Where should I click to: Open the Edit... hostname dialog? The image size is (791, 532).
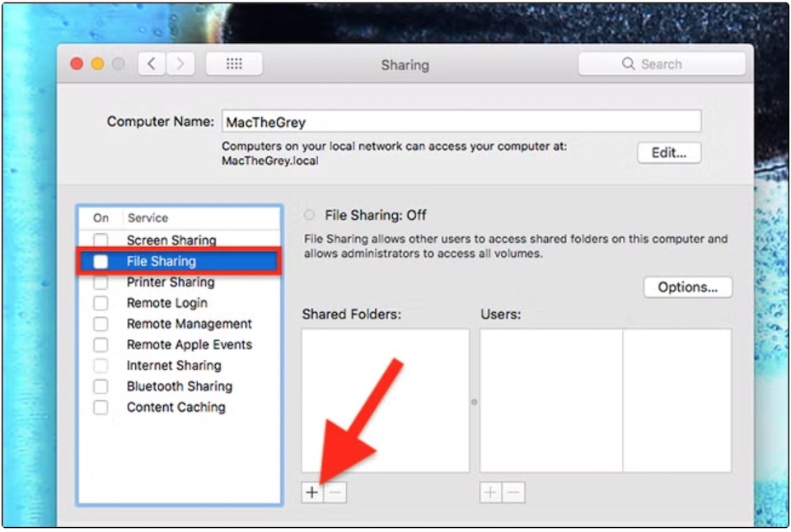tap(669, 153)
